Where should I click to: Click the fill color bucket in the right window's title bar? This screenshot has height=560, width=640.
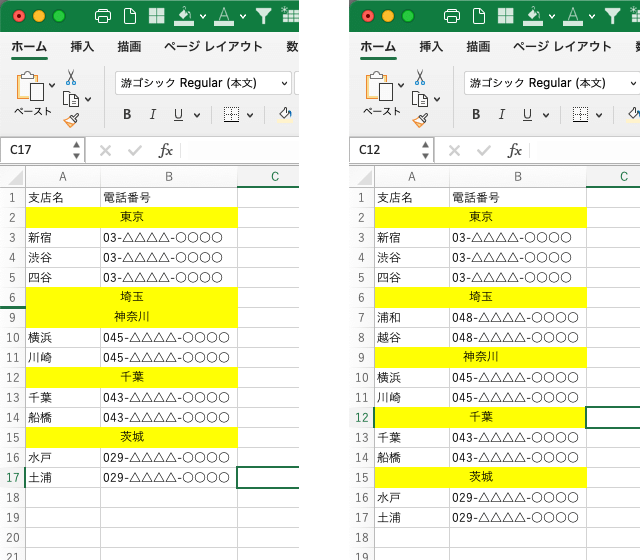click(x=533, y=16)
